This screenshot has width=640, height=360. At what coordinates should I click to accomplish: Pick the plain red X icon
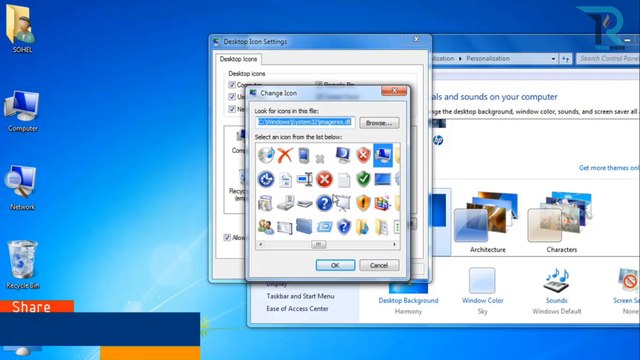(285, 155)
